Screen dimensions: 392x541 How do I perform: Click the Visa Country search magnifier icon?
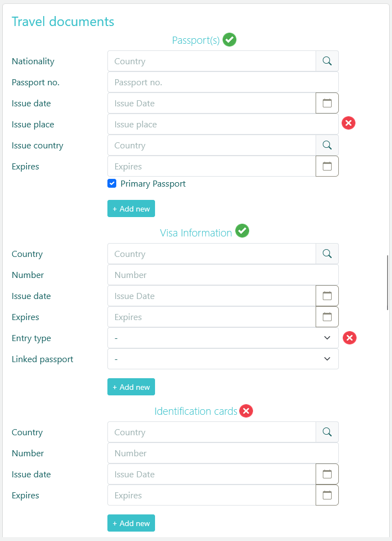tap(327, 254)
